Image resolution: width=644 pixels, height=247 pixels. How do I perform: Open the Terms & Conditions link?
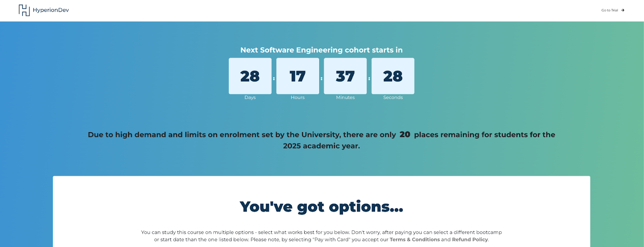coord(415,239)
